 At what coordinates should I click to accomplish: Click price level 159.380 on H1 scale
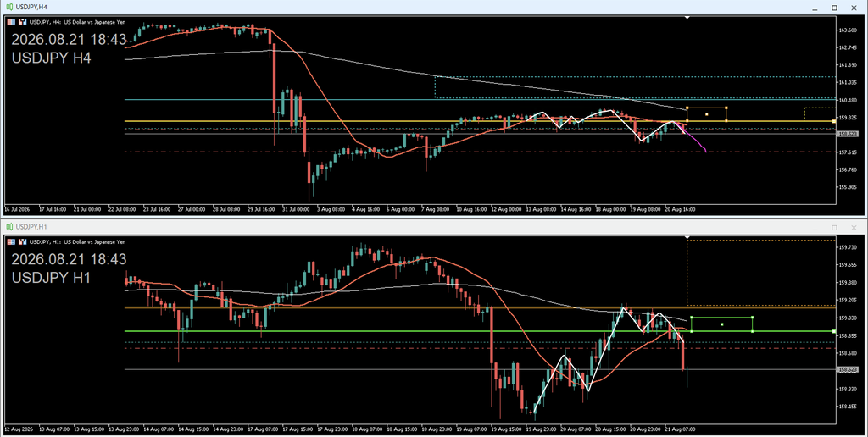[848, 283]
